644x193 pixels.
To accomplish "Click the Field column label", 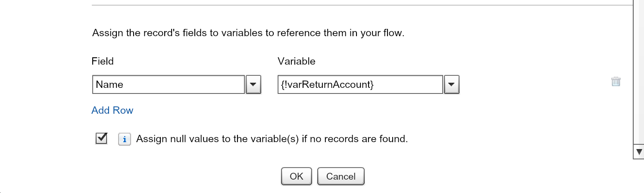I will 103,61.
